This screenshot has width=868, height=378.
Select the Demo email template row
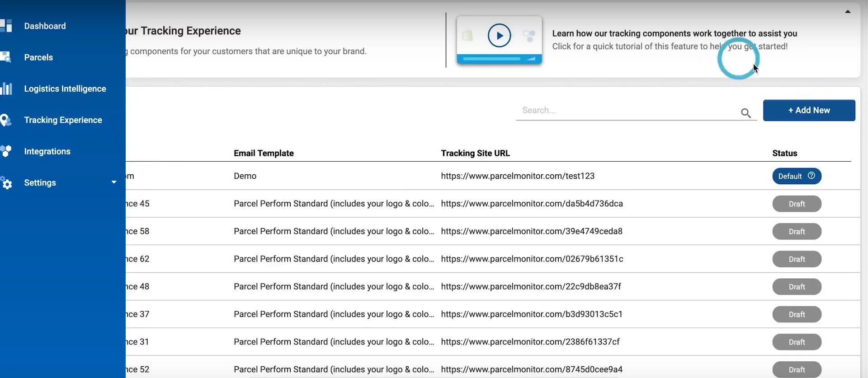pos(245,176)
